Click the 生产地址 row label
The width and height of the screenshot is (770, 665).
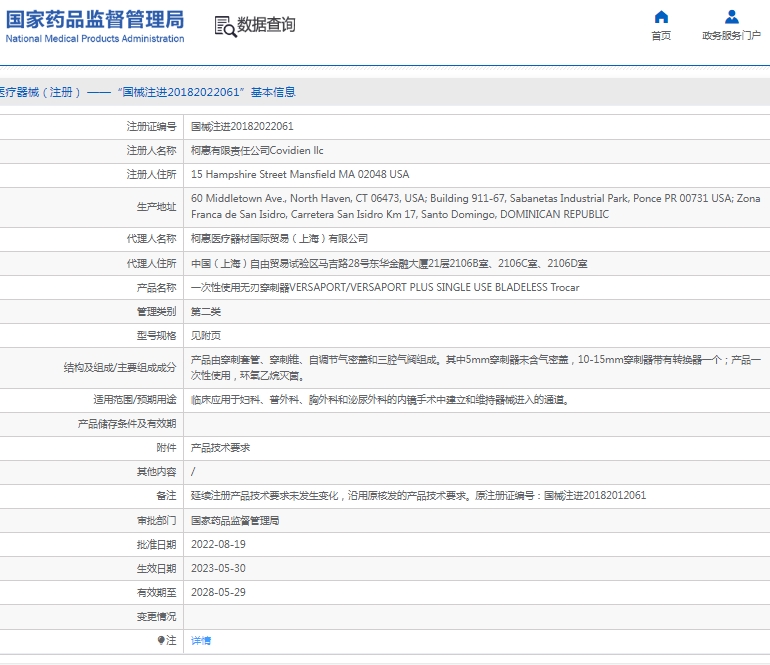click(156, 207)
